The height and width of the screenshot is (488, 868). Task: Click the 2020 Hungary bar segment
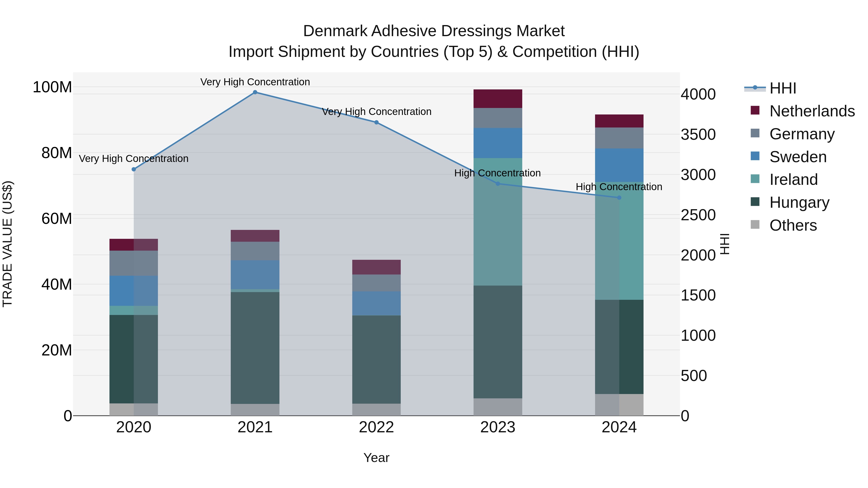tap(134, 359)
